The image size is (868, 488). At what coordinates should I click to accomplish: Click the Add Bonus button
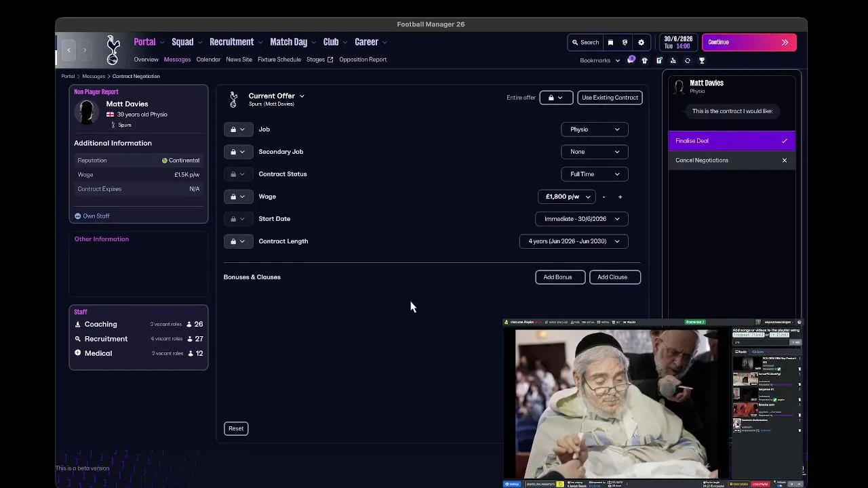coord(560,277)
